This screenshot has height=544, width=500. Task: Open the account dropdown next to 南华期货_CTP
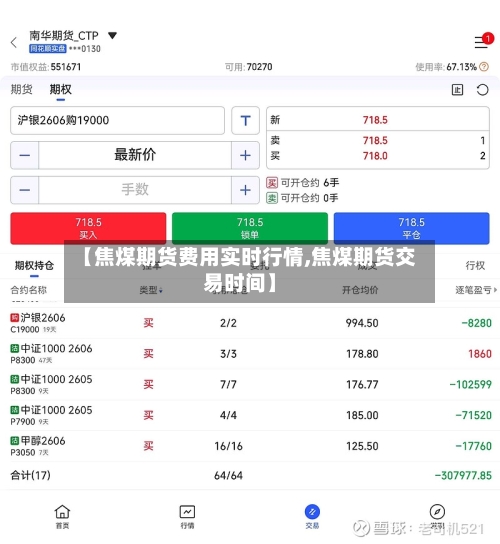click(x=112, y=35)
